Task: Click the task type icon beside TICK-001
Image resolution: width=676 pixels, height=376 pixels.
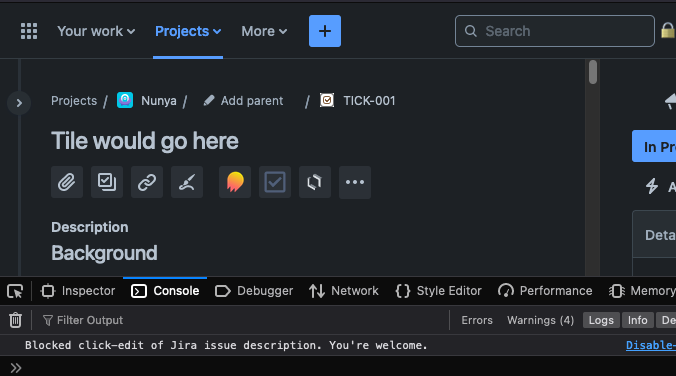Action: tap(327, 100)
